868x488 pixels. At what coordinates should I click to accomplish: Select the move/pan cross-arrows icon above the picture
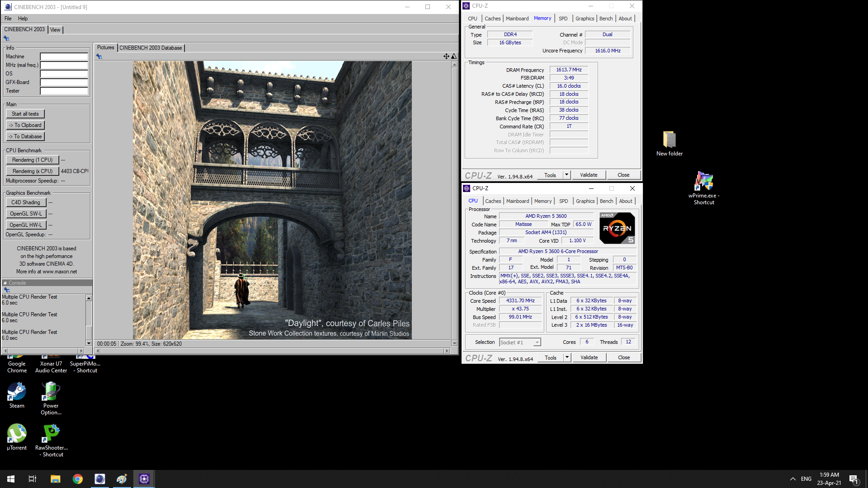point(446,56)
